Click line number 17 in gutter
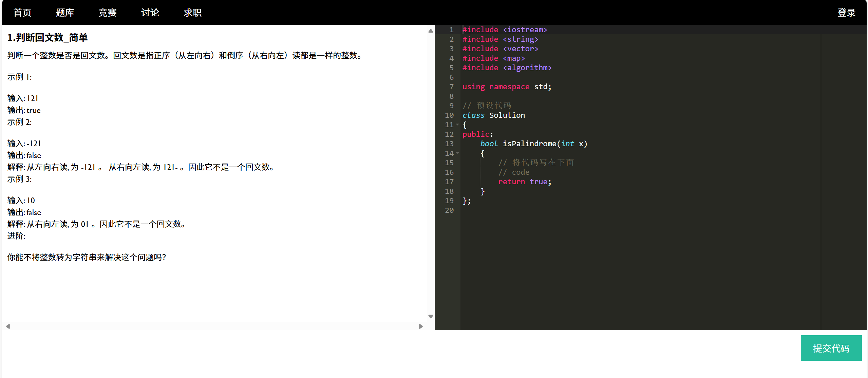The width and height of the screenshot is (868, 378). pyautogui.click(x=449, y=182)
